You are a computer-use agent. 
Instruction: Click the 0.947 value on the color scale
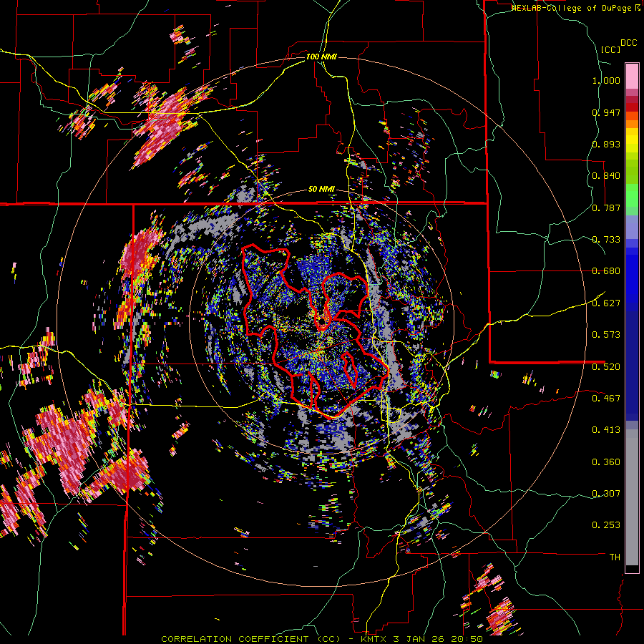click(x=606, y=112)
